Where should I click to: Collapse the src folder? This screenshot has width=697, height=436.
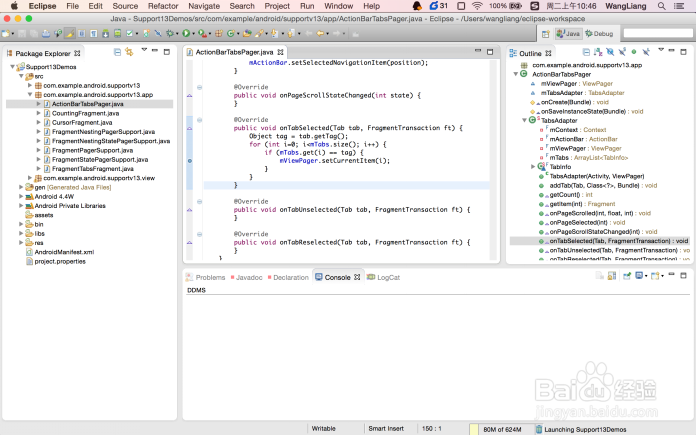click(x=21, y=76)
